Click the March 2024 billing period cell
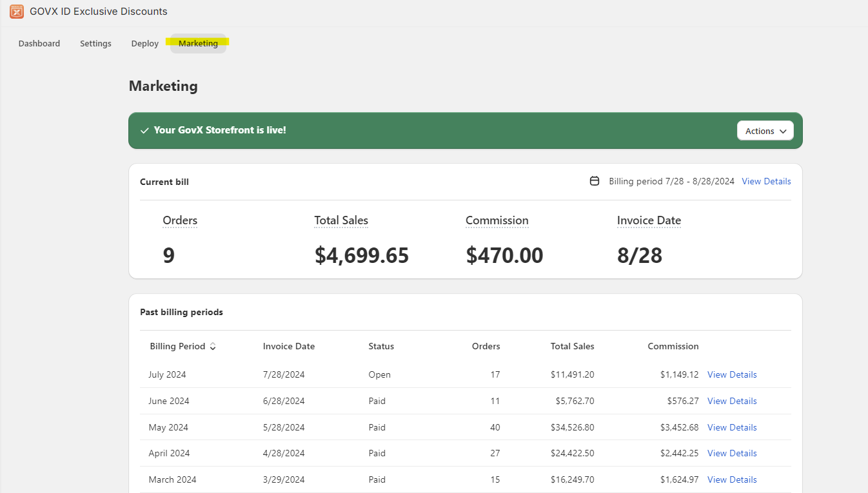 click(172, 480)
